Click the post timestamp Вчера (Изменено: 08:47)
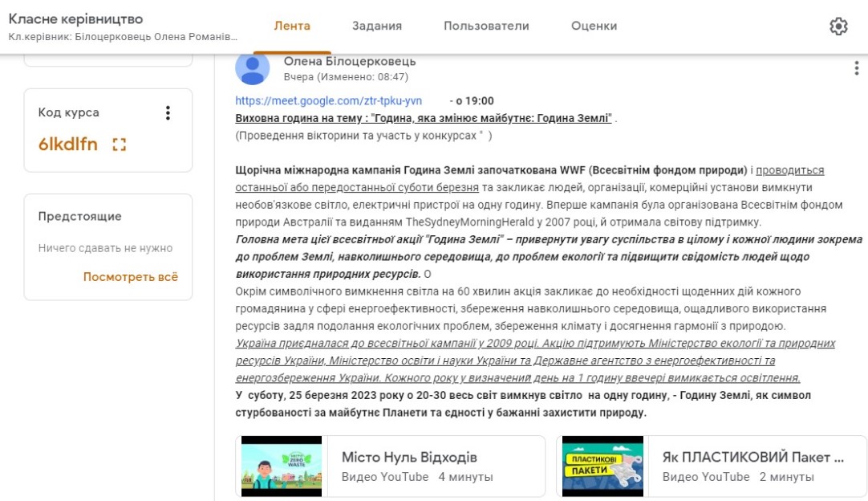The image size is (868, 501). 346,77
